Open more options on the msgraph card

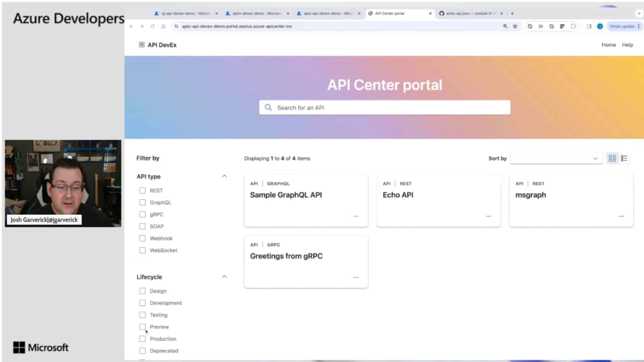pos(621,217)
